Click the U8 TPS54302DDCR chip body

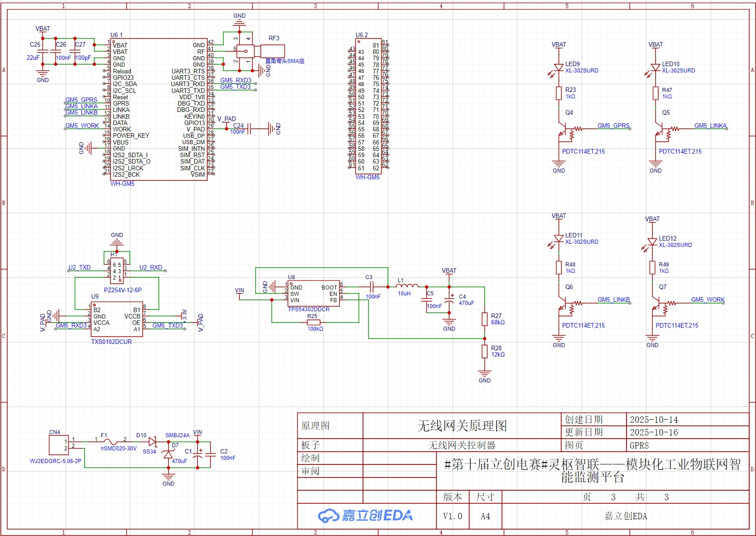(x=314, y=293)
